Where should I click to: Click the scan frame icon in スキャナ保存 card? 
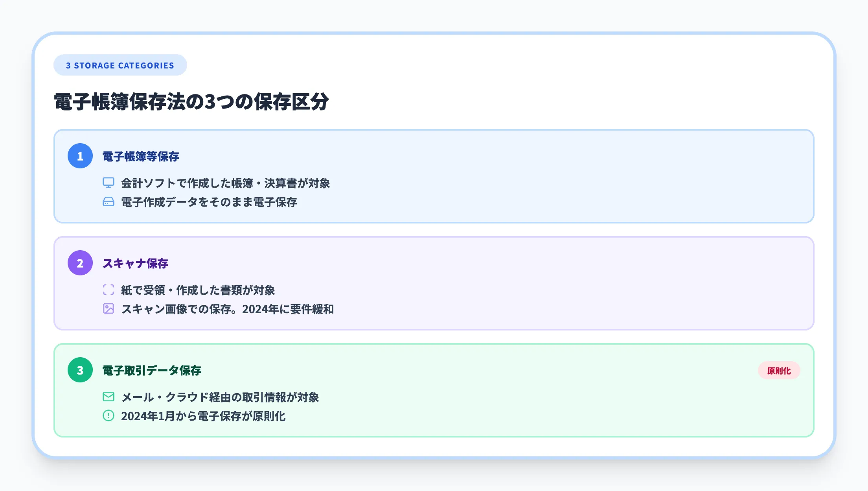point(108,290)
